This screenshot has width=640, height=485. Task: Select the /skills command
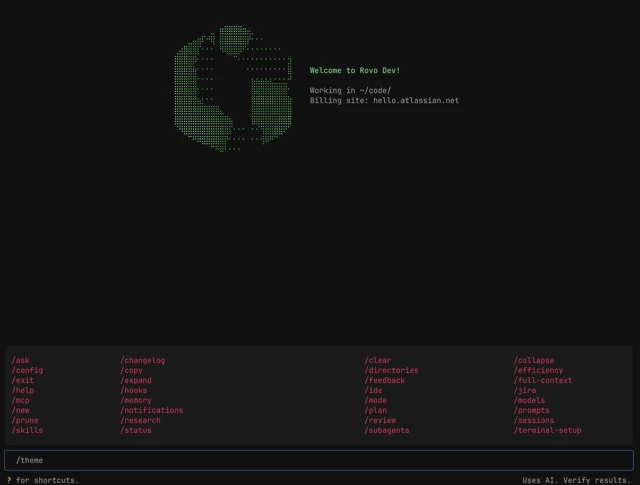coord(27,430)
